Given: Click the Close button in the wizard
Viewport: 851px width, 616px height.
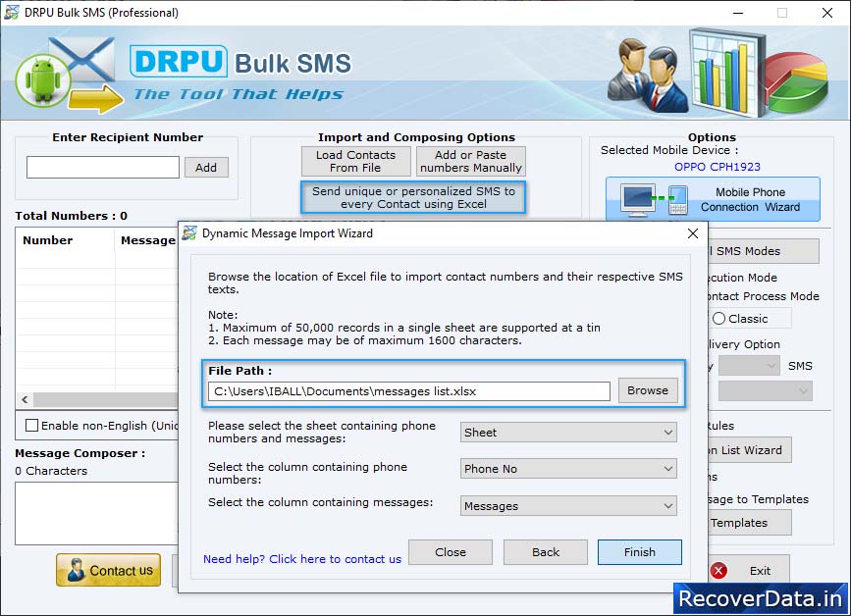Looking at the screenshot, I should [x=450, y=552].
